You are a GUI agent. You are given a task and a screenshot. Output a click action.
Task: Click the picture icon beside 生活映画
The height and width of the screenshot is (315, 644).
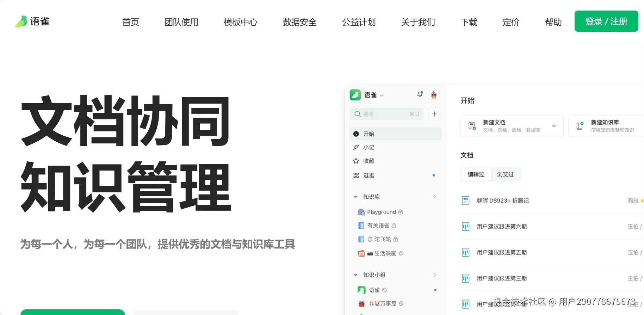(x=361, y=253)
